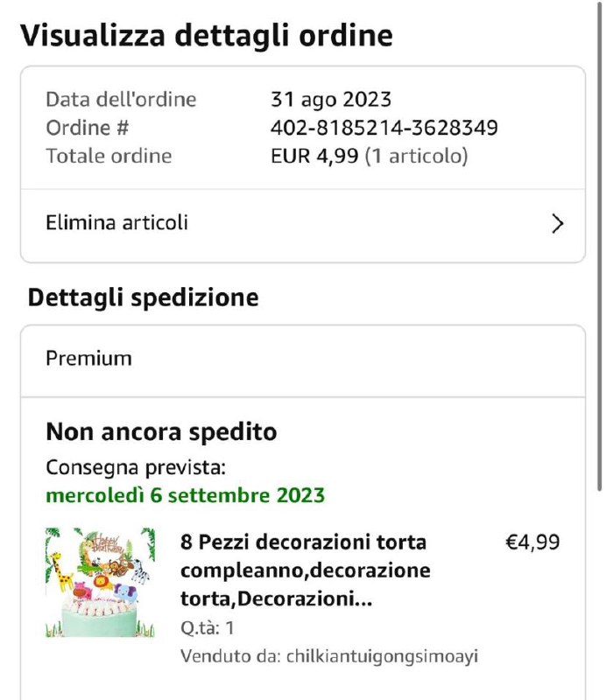This screenshot has width=606, height=700.
Task: Expand the Elimina articoli chevron arrow
Action: 557,224
